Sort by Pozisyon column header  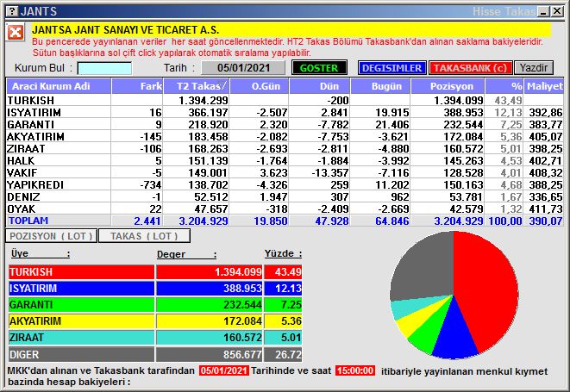[x=448, y=86]
